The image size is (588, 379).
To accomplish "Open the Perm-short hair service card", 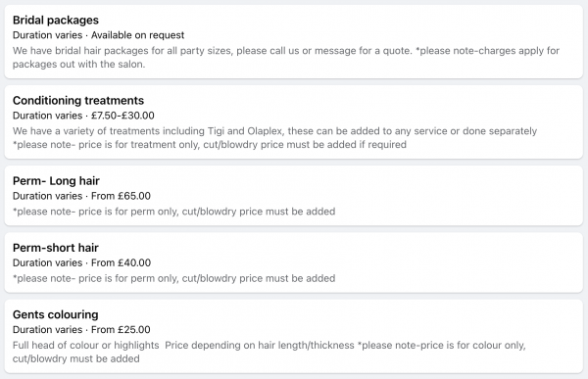I will [x=294, y=262].
